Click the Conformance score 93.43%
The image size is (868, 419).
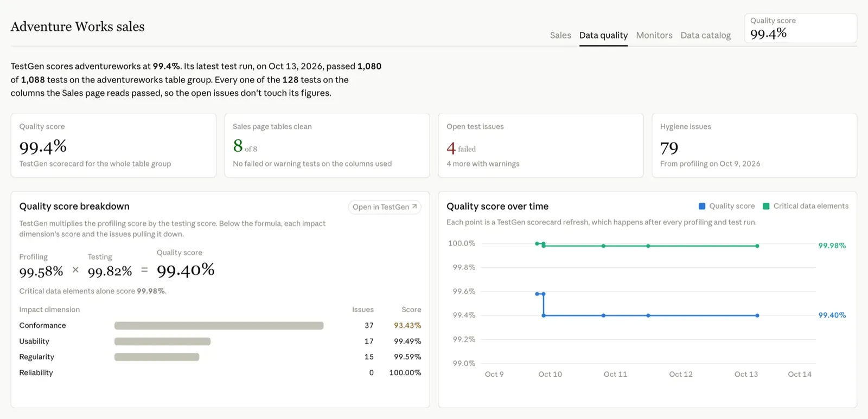coord(407,326)
